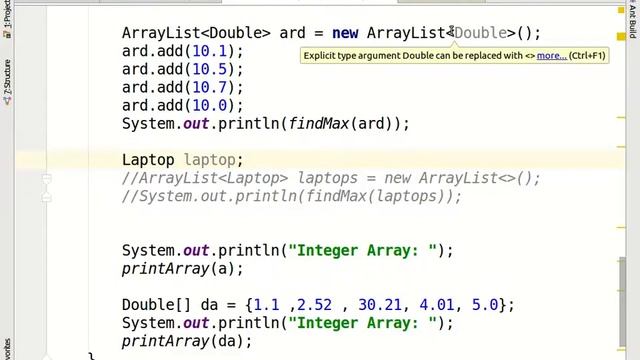Click the number 10.0 in ard.add
Screen dimensions: 640x360
(209, 106)
